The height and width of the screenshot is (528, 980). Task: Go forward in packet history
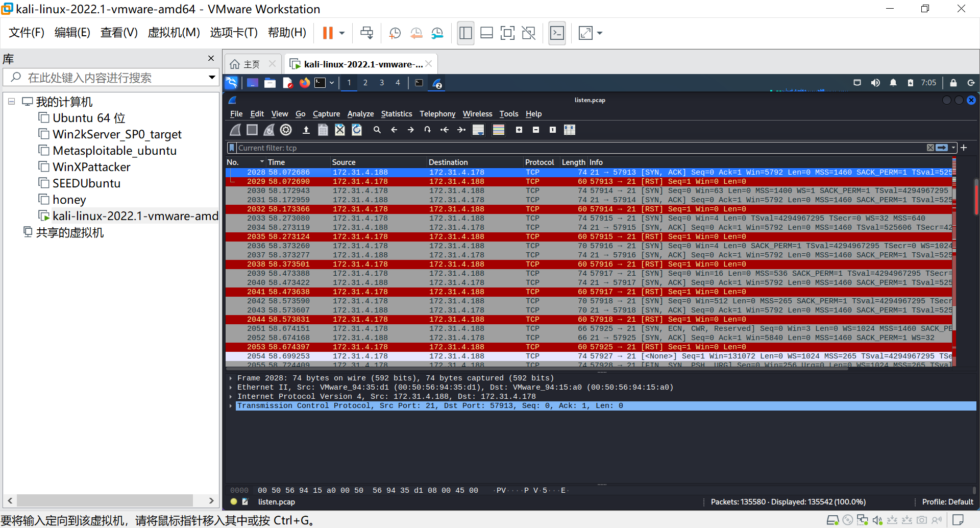[411, 130]
